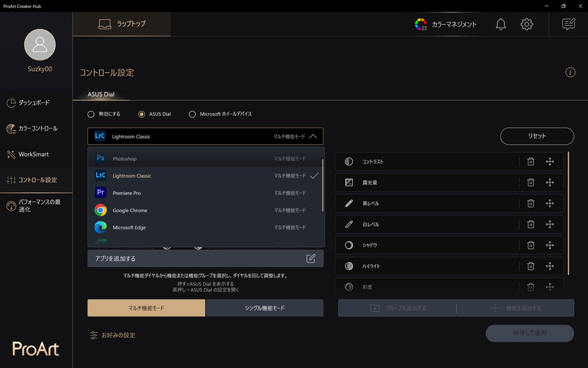Click the app dropdown list scrollbar
This screenshot has width=588, height=368.
323,185
